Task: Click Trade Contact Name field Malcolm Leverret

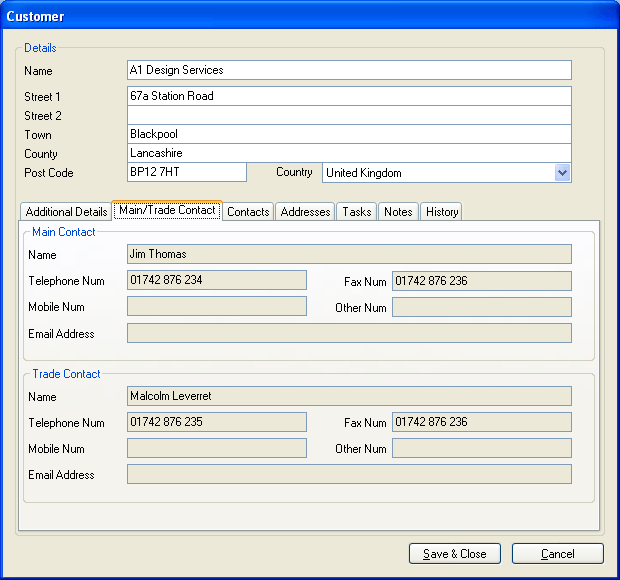Action: [349, 396]
